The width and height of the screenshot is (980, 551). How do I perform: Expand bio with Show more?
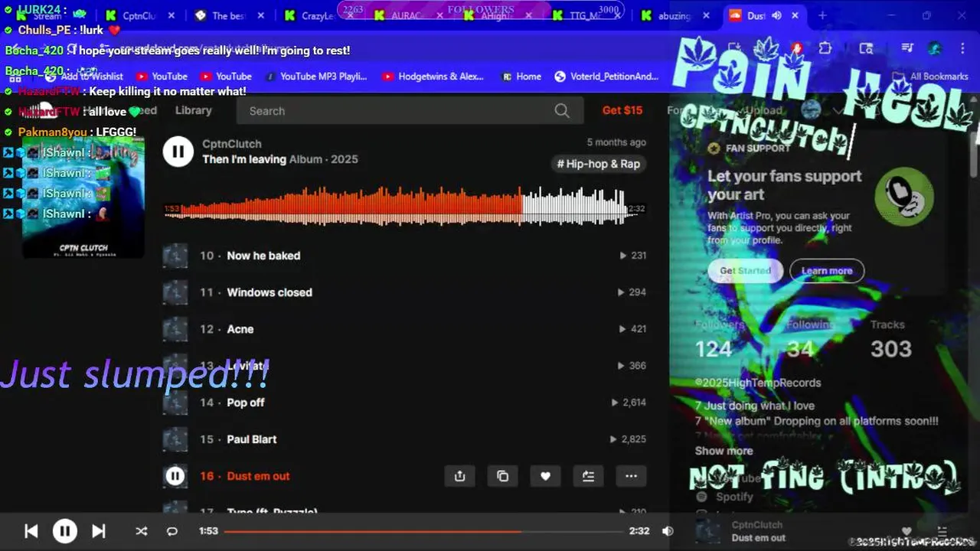coord(724,451)
